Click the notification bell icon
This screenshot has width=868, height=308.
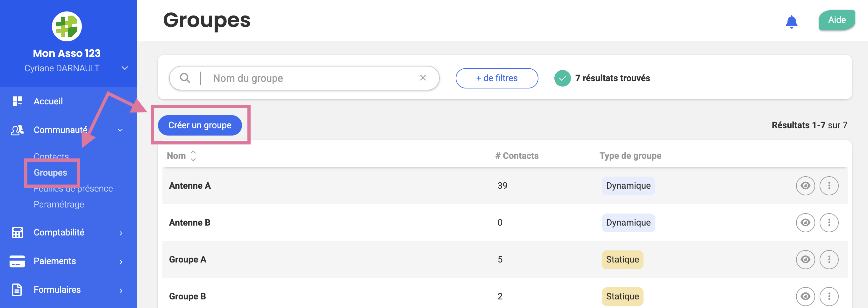(791, 22)
